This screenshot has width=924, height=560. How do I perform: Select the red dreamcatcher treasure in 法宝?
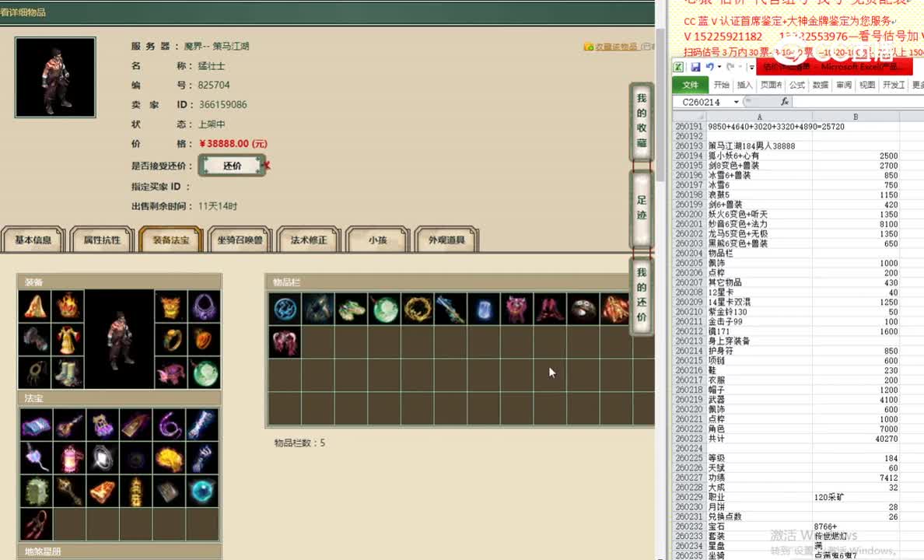pyautogui.click(x=36, y=524)
